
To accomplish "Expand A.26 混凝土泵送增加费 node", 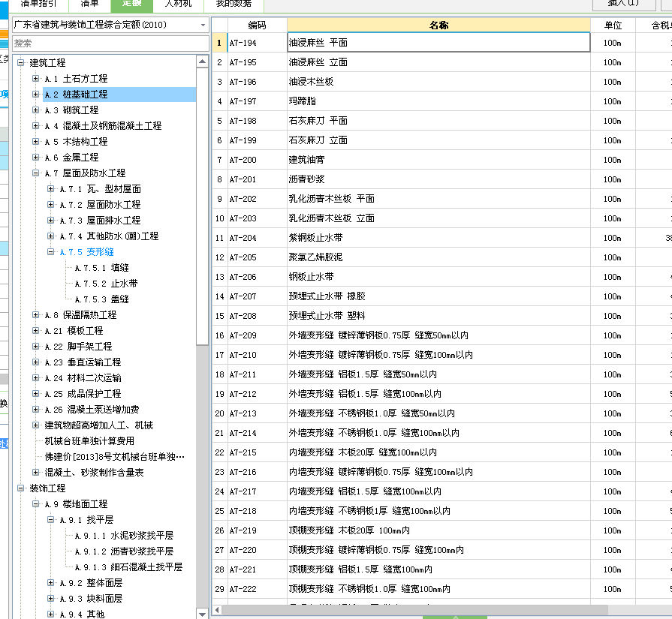I will pyautogui.click(x=35, y=409).
